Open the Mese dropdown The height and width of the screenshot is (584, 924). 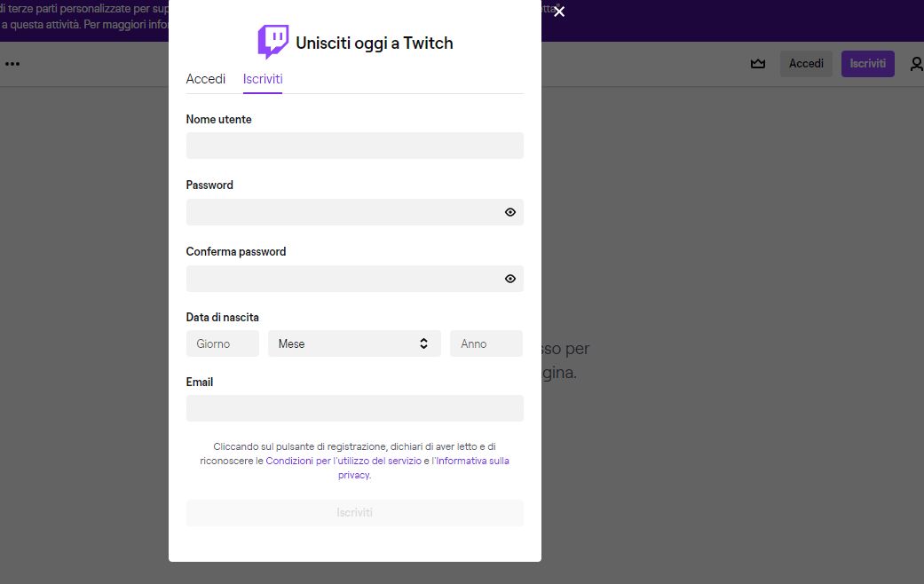(346, 343)
